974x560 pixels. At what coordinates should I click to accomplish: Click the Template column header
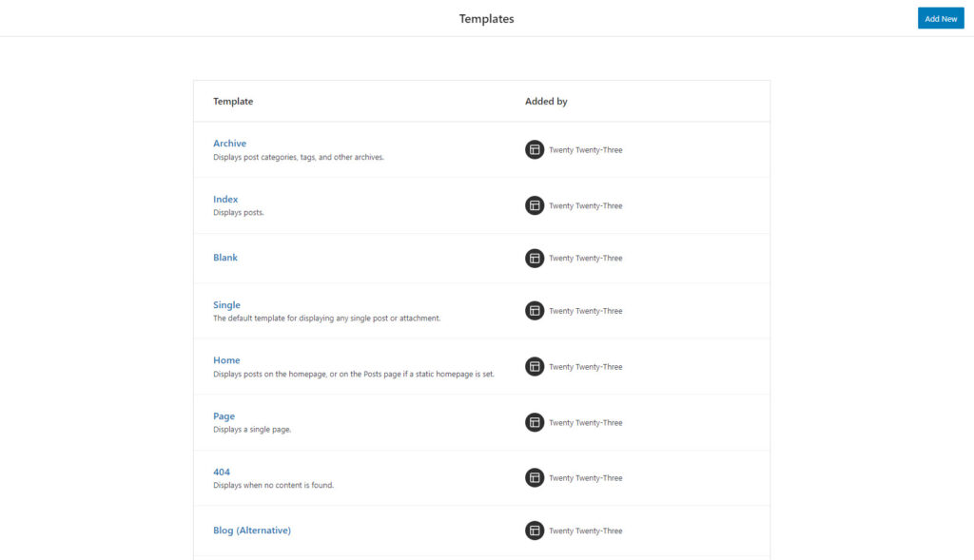233,101
